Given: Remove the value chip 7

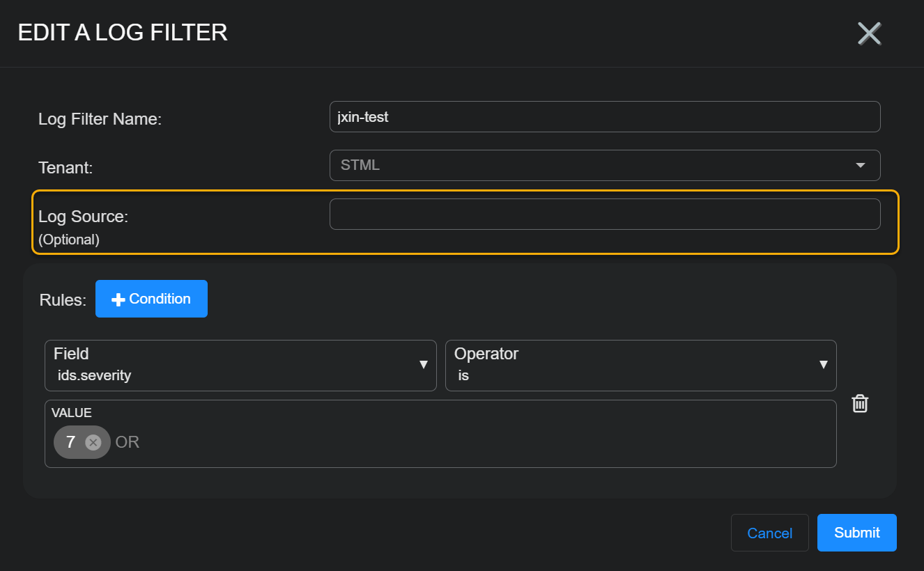Looking at the screenshot, I should (x=93, y=442).
